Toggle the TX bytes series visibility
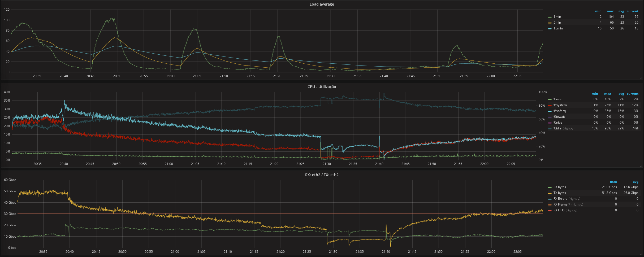This screenshot has height=257, width=644. (559, 193)
